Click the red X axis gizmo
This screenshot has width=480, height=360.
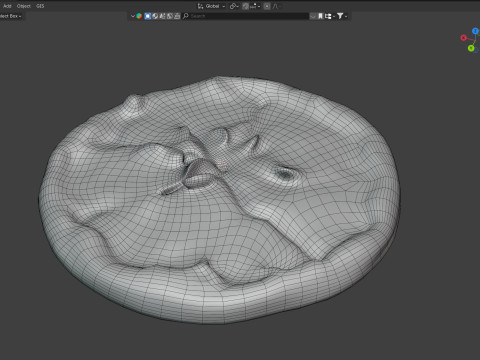coord(463,38)
